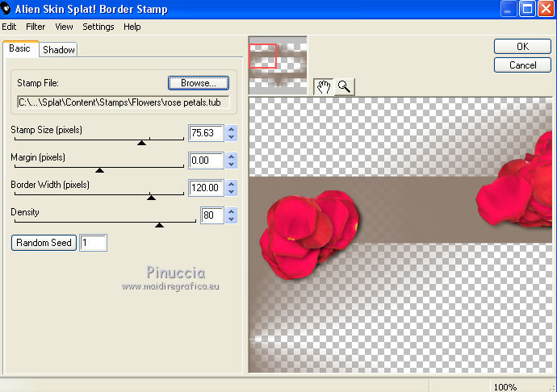This screenshot has height=392, width=557.
Task: Maximize the Border Stamp window
Action: (x=527, y=9)
